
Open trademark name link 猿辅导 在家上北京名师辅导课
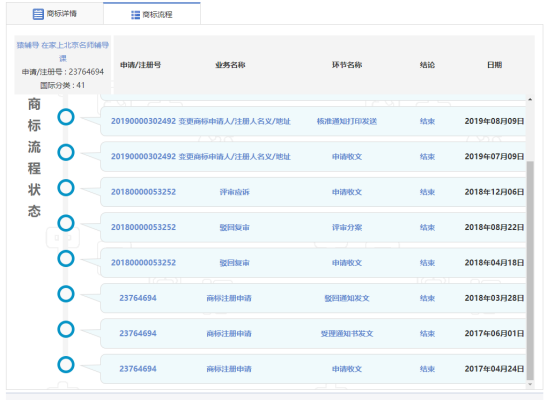63,52
